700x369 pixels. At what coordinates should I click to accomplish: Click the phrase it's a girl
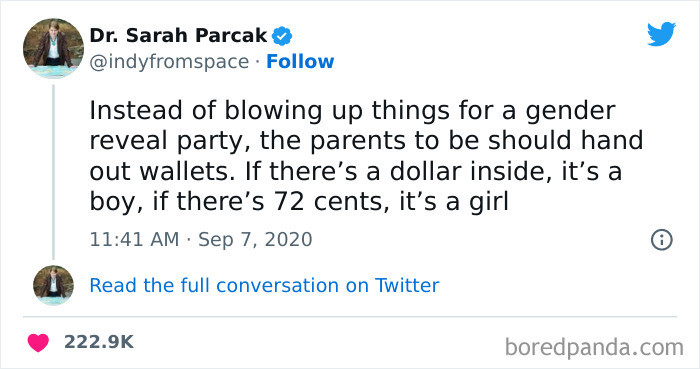[x=454, y=202]
